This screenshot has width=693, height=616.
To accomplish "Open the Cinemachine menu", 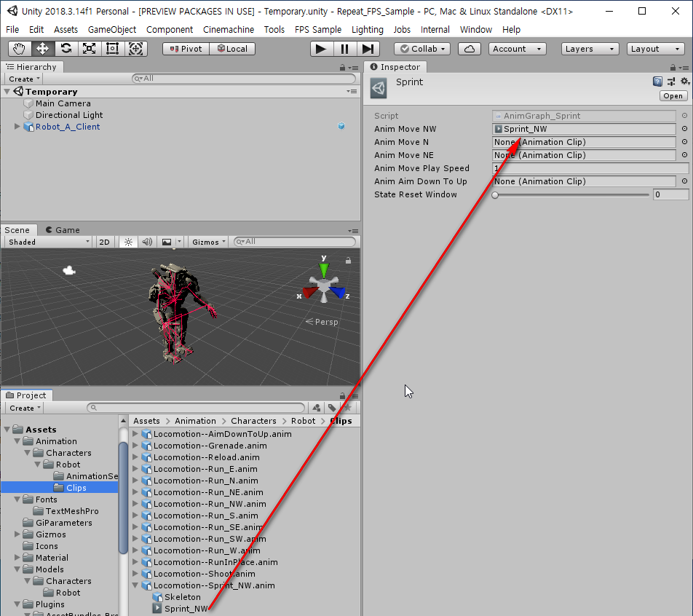I will click(x=229, y=30).
